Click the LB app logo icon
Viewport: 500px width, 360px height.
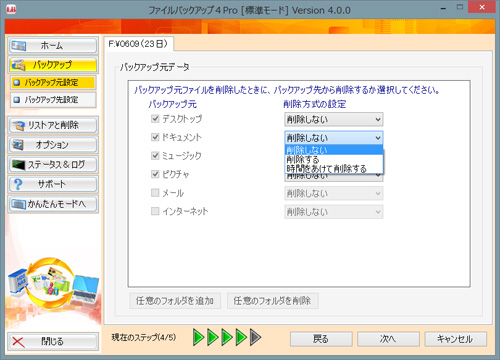click(11, 10)
